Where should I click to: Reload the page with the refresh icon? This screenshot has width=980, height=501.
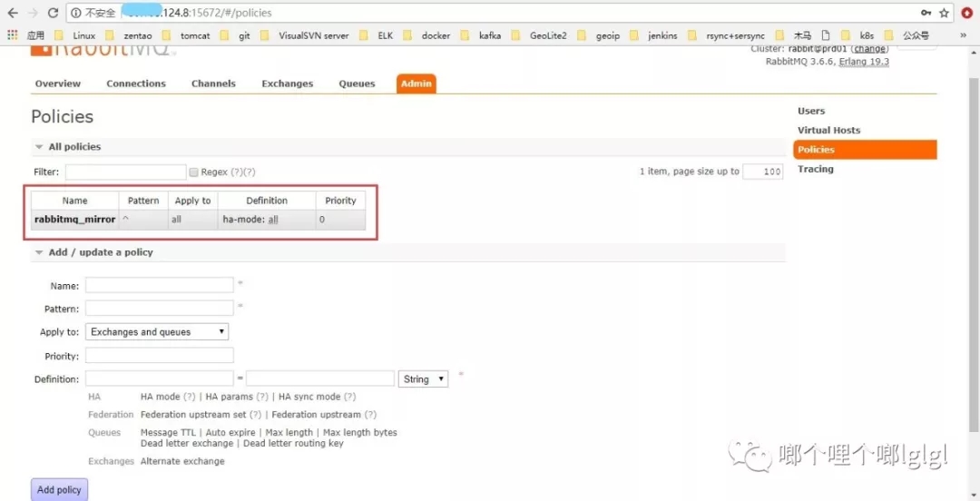coord(53,13)
